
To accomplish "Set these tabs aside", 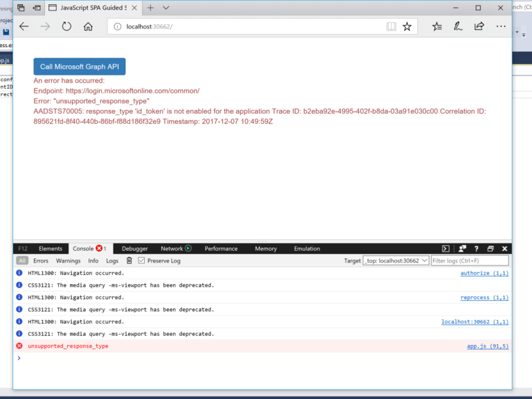I will coord(37,8).
